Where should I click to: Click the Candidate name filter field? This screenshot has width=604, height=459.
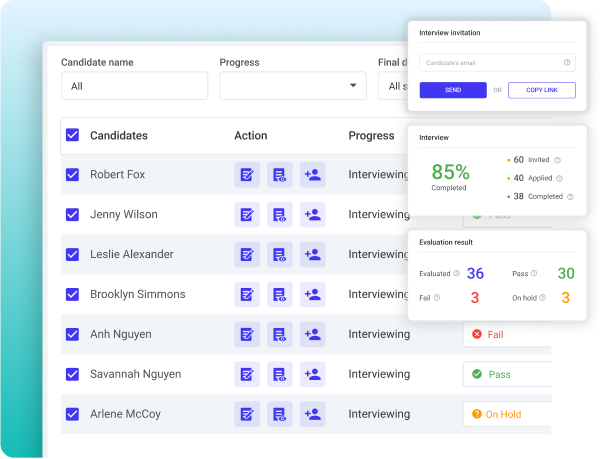coord(134,85)
